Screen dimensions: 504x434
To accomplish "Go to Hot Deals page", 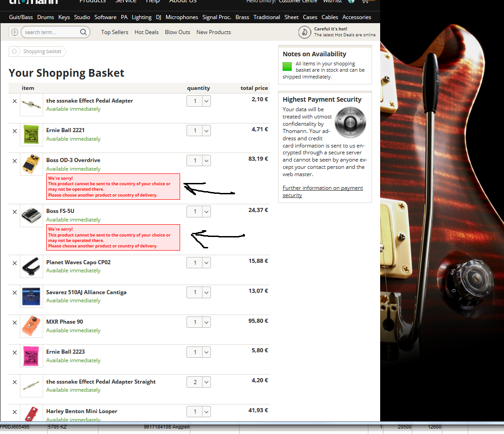I will 146,32.
